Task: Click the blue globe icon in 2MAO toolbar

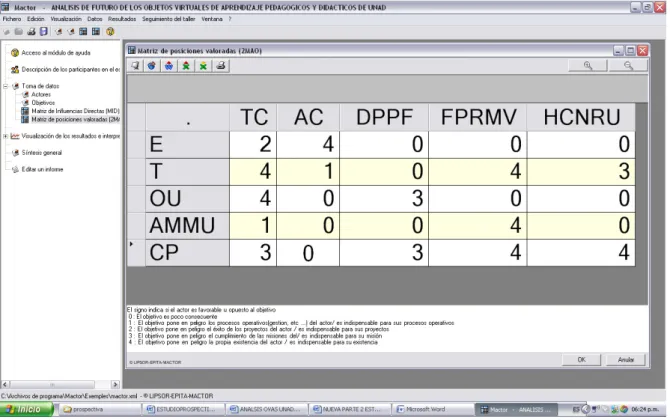Action: [152, 66]
